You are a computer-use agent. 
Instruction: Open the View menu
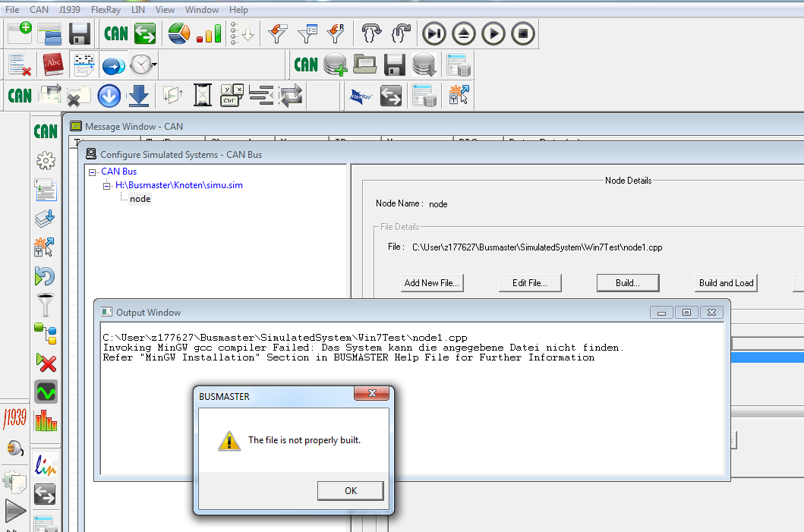tap(165, 10)
